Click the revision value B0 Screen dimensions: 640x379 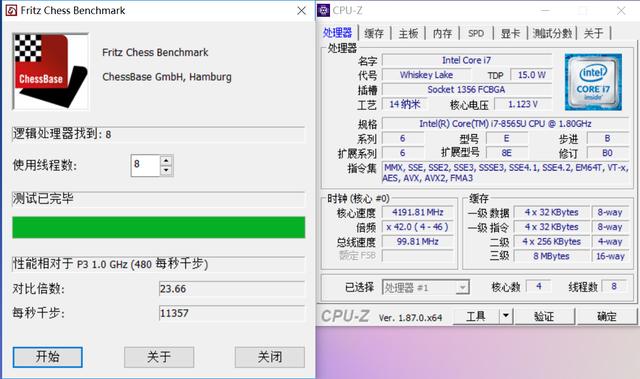point(607,153)
